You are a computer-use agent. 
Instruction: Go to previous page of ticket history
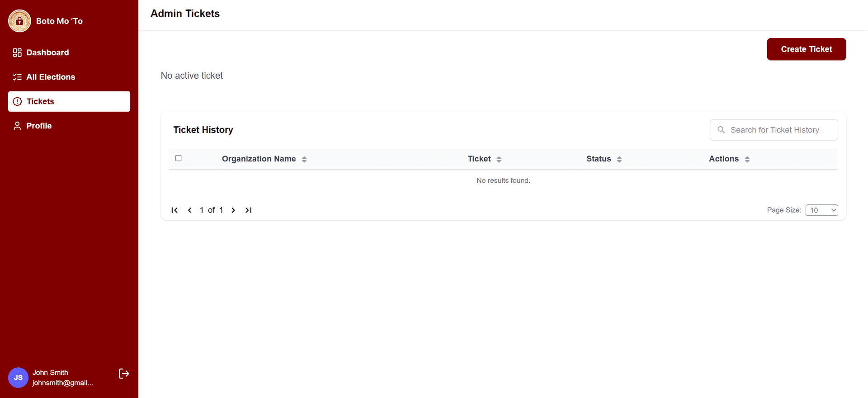pyautogui.click(x=190, y=210)
